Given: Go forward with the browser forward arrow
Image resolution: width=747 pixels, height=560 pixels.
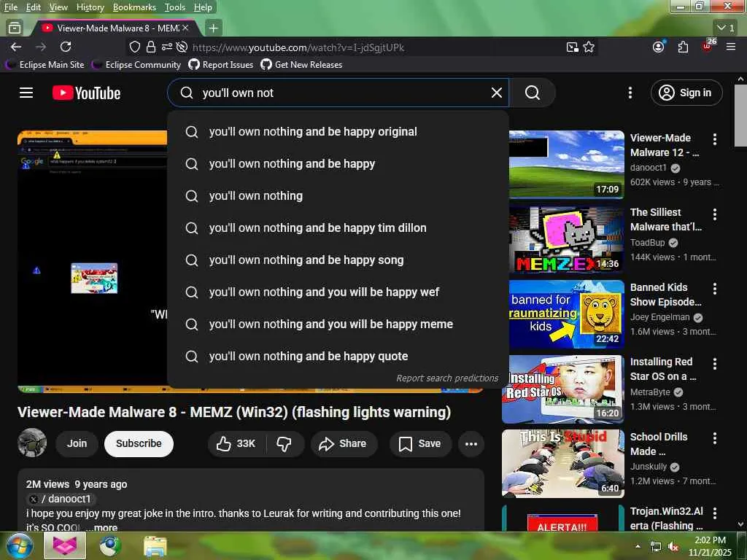Looking at the screenshot, I should 41,47.
